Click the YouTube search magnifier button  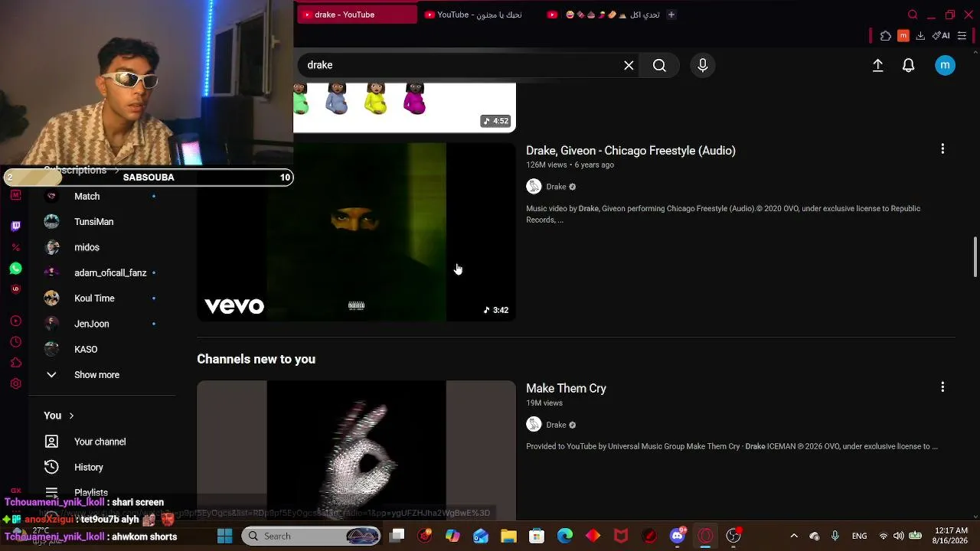[659, 65]
